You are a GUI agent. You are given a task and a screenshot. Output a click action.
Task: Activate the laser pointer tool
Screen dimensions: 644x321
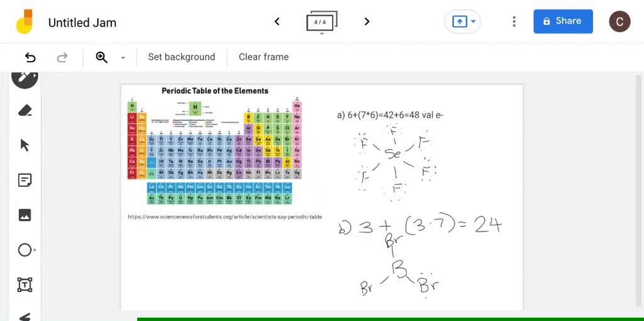25,317
